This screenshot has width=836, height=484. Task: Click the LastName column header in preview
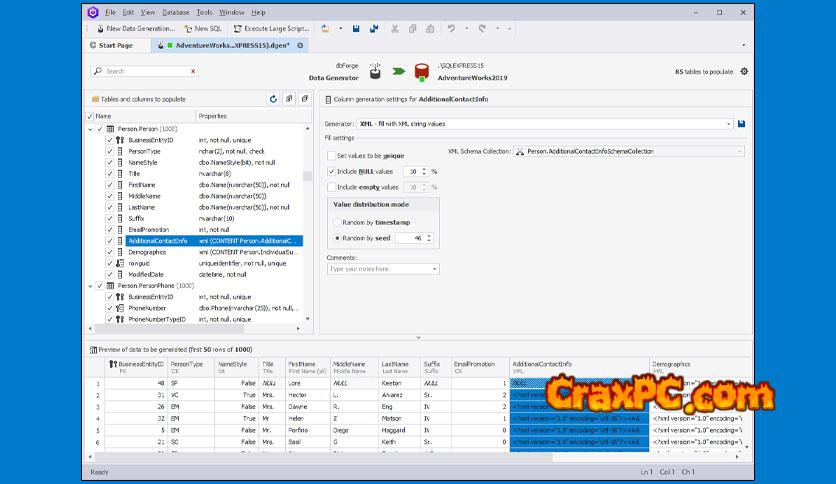[395, 365]
